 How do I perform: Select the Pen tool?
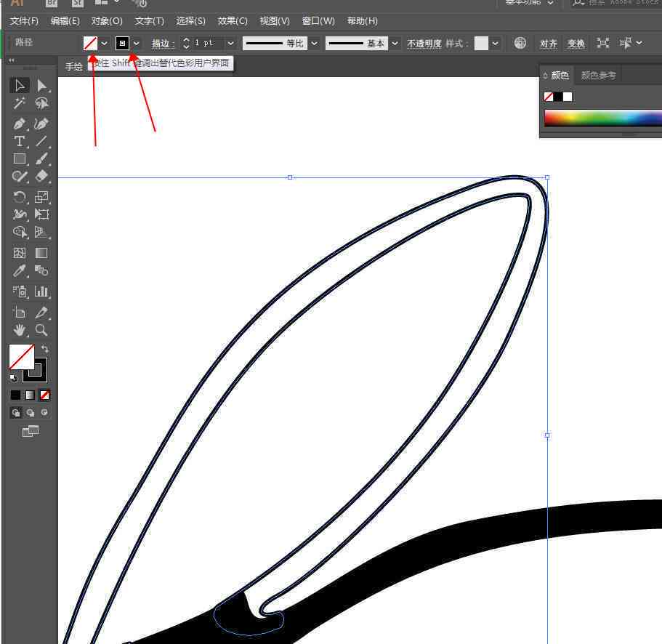(20, 124)
